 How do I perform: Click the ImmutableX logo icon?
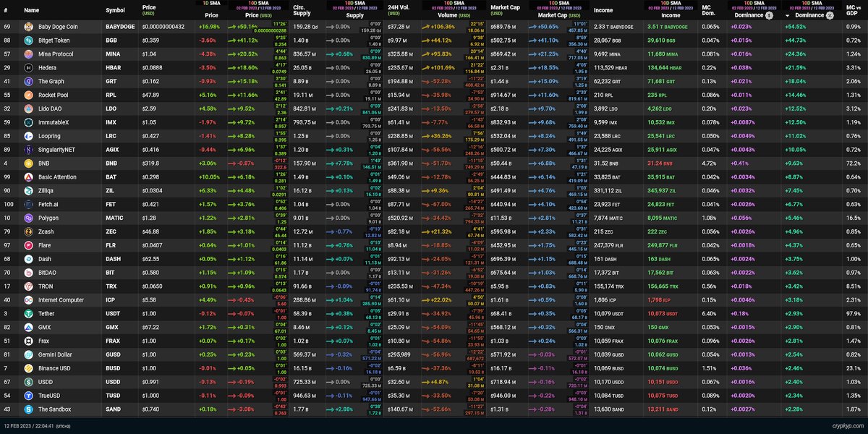pos(28,122)
